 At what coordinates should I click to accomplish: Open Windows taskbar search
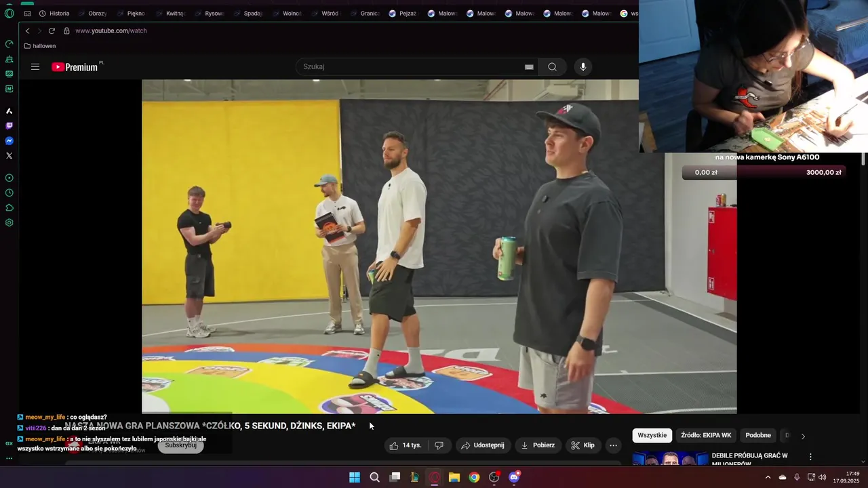(x=374, y=477)
